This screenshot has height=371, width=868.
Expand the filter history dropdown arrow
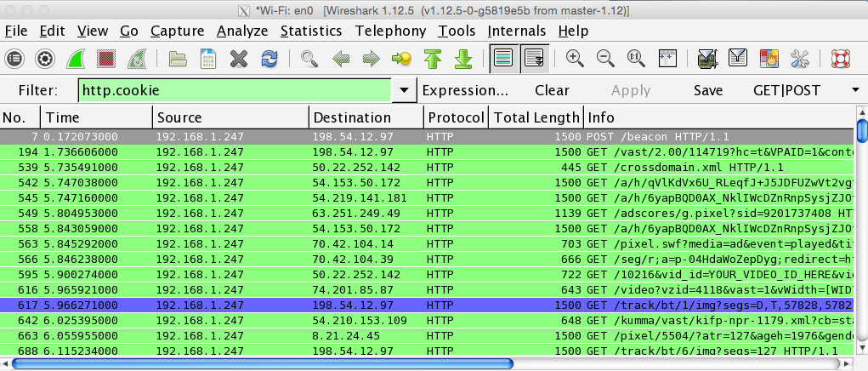point(405,90)
